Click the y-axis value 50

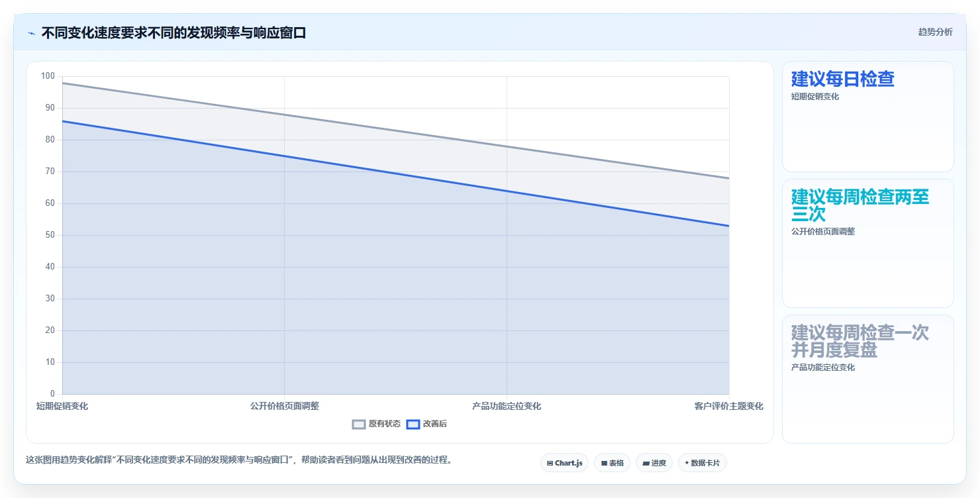50,235
